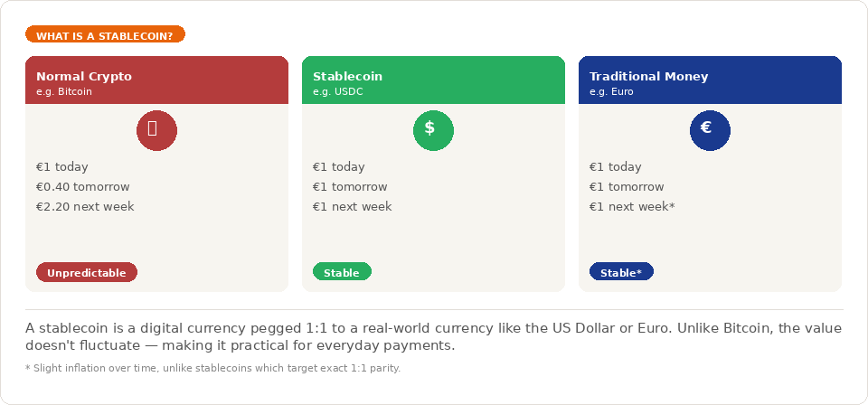
Task: Click the red Normal Crypto coin icon
Action: click(156, 130)
